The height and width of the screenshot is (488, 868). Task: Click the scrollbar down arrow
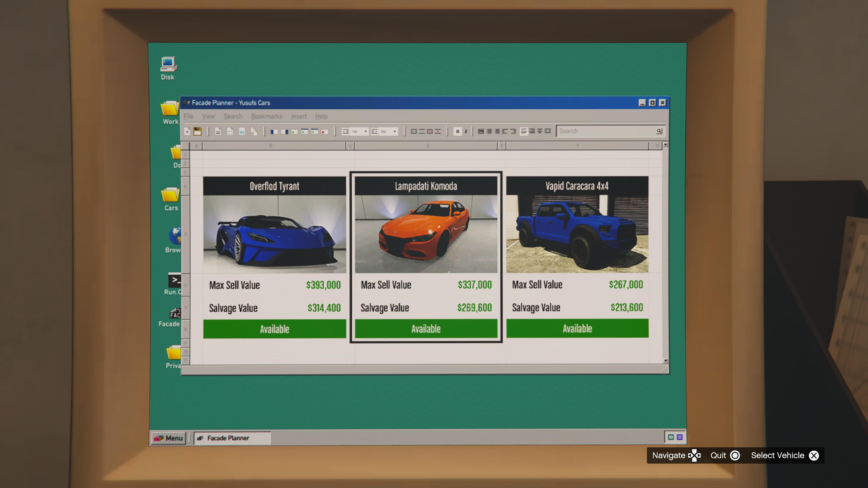[665, 361]
